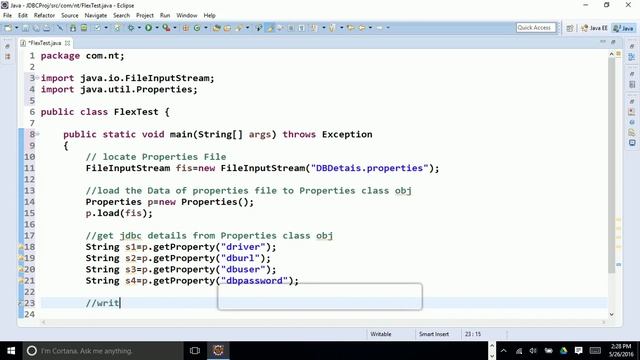
Task: Open the Outline view icon in right trim
Action: [632, 57]
